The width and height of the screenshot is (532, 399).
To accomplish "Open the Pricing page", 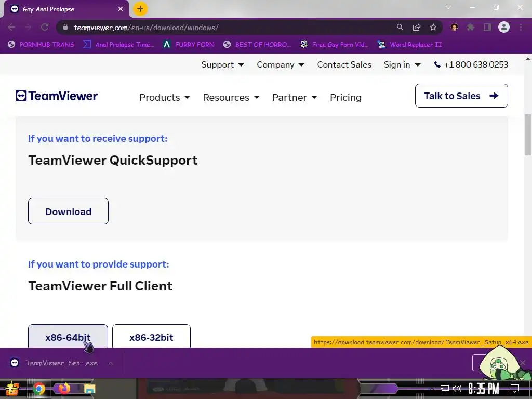I will point(345,97).
